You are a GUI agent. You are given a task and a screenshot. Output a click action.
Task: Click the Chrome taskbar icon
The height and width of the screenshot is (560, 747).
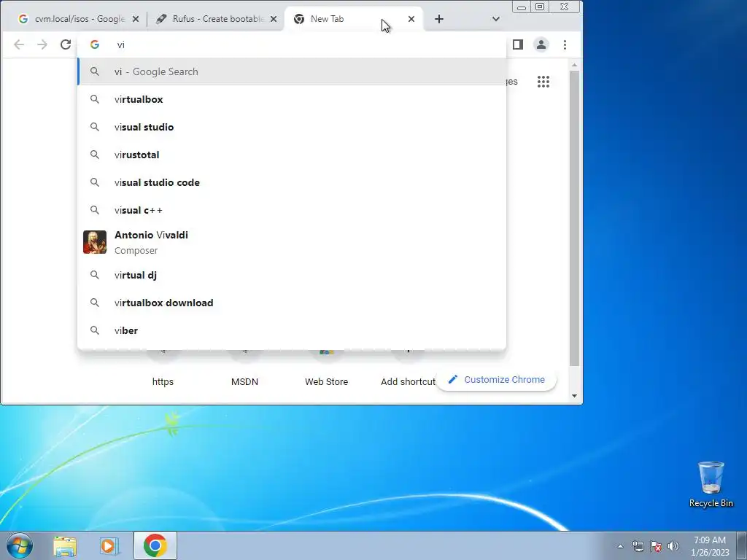click(155, 545)
